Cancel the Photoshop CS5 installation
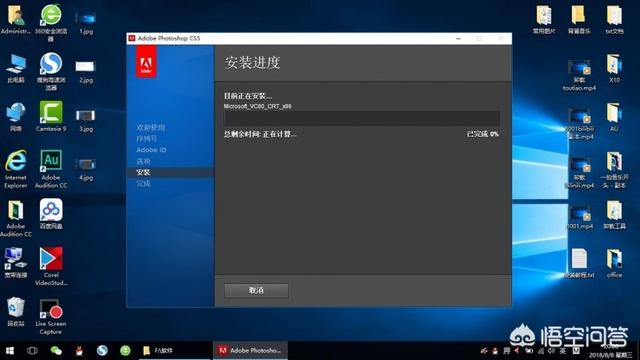This screenshot has height=360, width=640. coord(256,291)
